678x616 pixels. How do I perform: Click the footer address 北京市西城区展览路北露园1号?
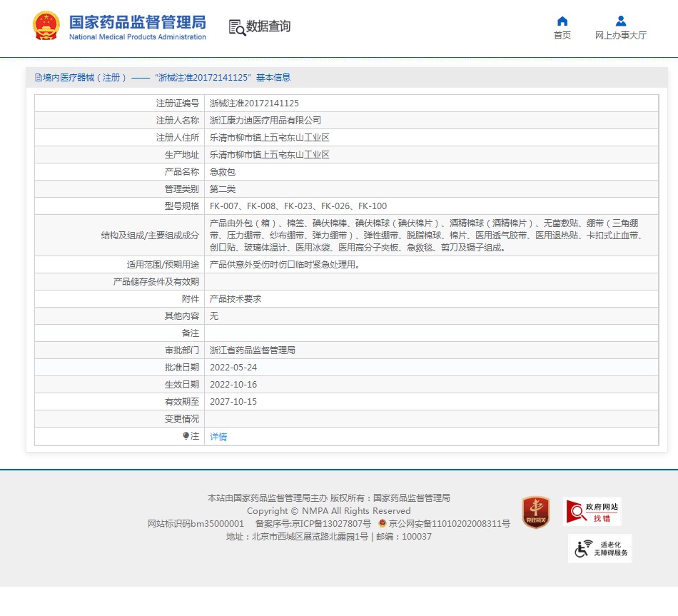310,537
